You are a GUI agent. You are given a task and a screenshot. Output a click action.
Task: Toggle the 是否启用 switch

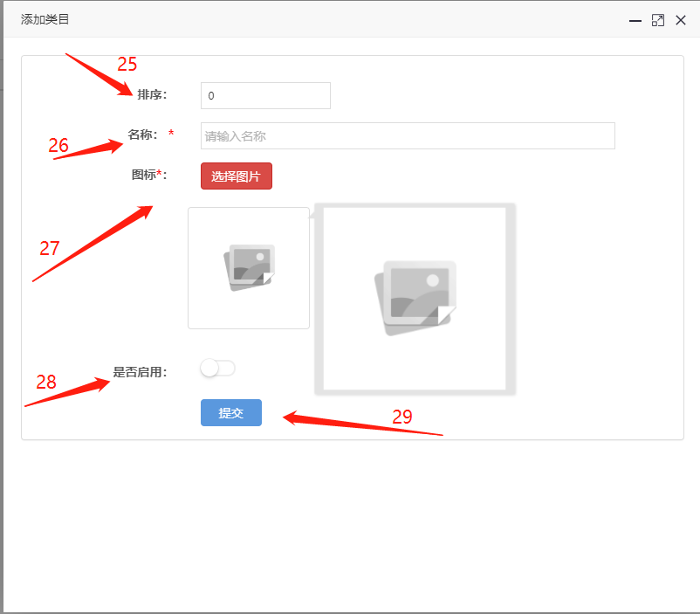(x=217, y=369)
